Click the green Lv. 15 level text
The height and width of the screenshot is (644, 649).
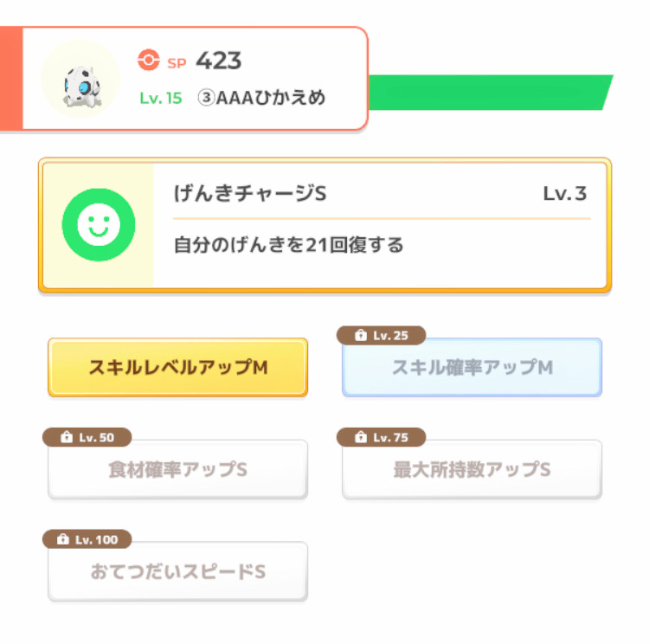[x=161, y=98]
